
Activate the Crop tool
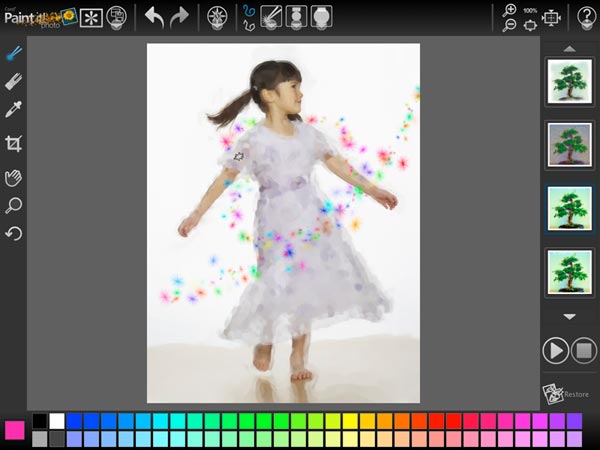click(14, 144)
